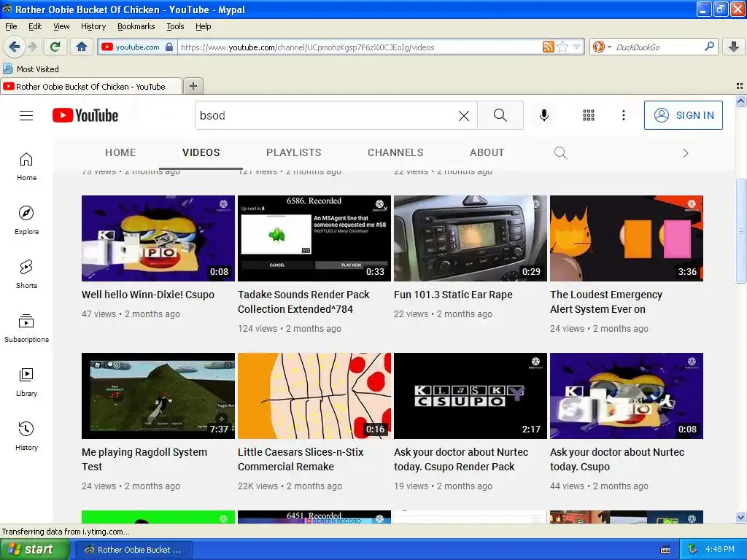Select the Rother Oobie Bucket Of Chicken browser tab
This screenshot has height=560, width=747.
pos(91,86)
